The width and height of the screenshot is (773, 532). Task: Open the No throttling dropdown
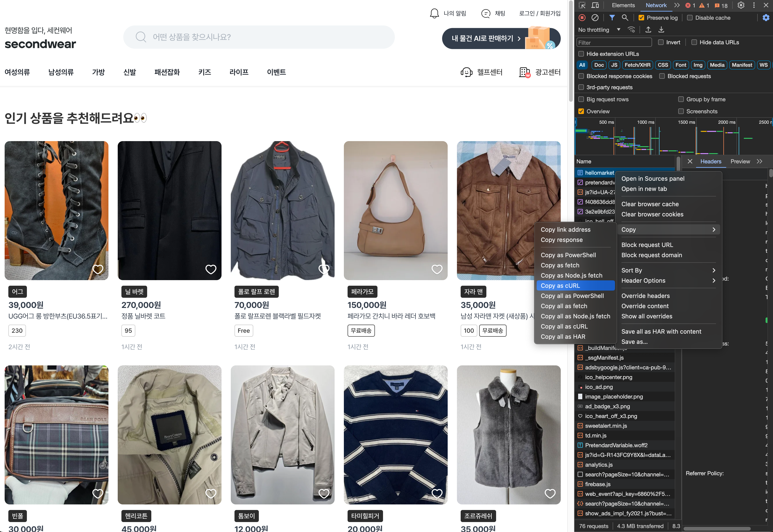pos(599,30)
